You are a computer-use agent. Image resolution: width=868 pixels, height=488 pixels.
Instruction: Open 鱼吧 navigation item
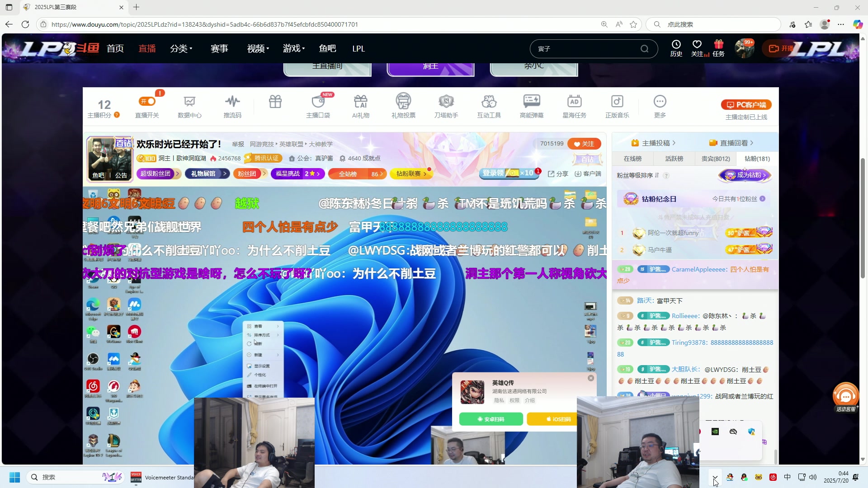coord(327,48)
